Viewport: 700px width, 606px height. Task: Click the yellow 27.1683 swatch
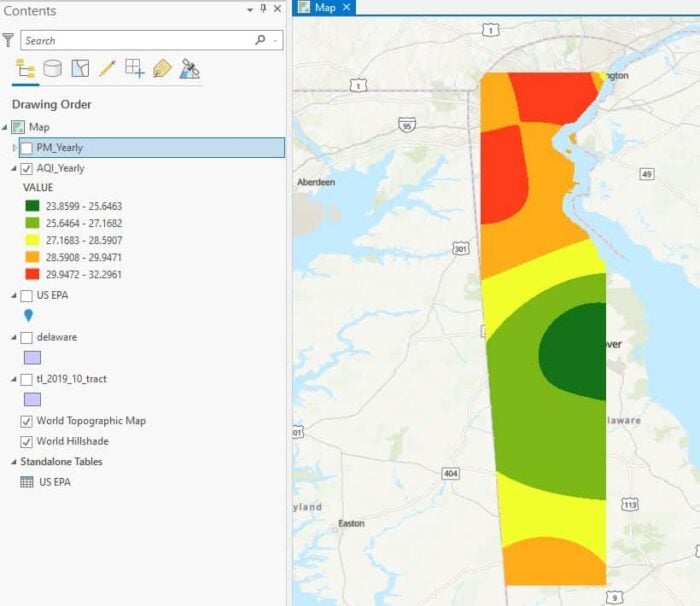pos(32,240)
